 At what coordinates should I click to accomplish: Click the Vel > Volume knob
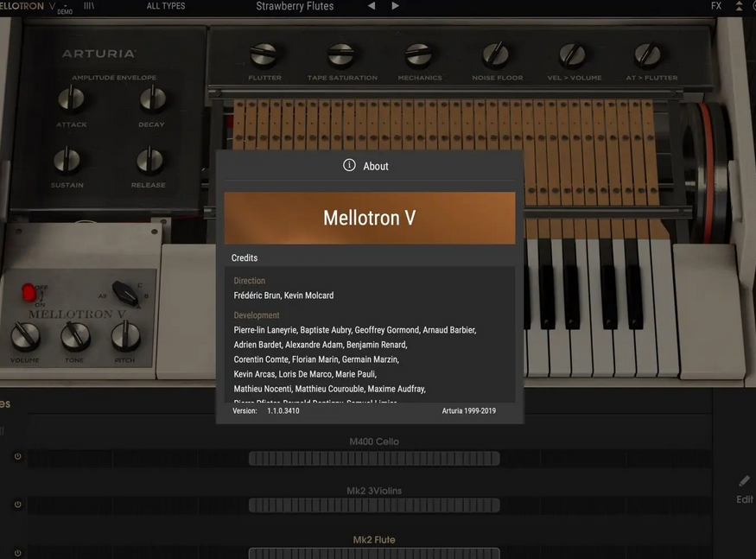tap(573, 55)
